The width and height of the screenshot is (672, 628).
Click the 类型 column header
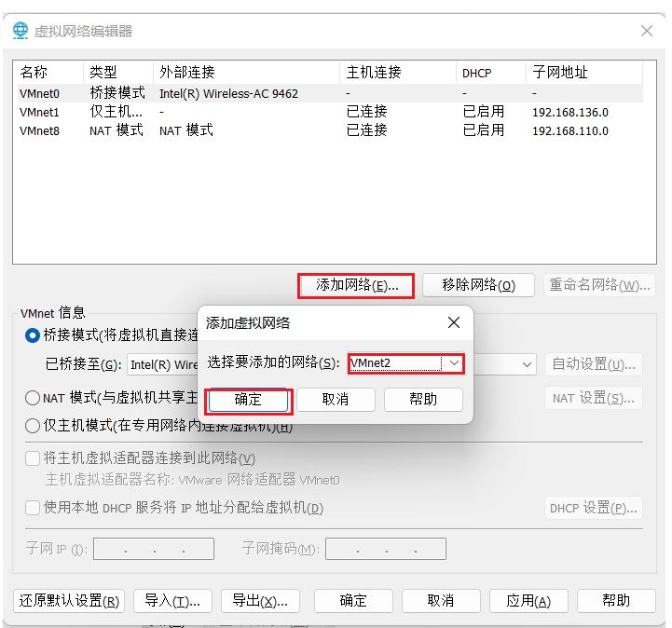(x=117, y=72)
